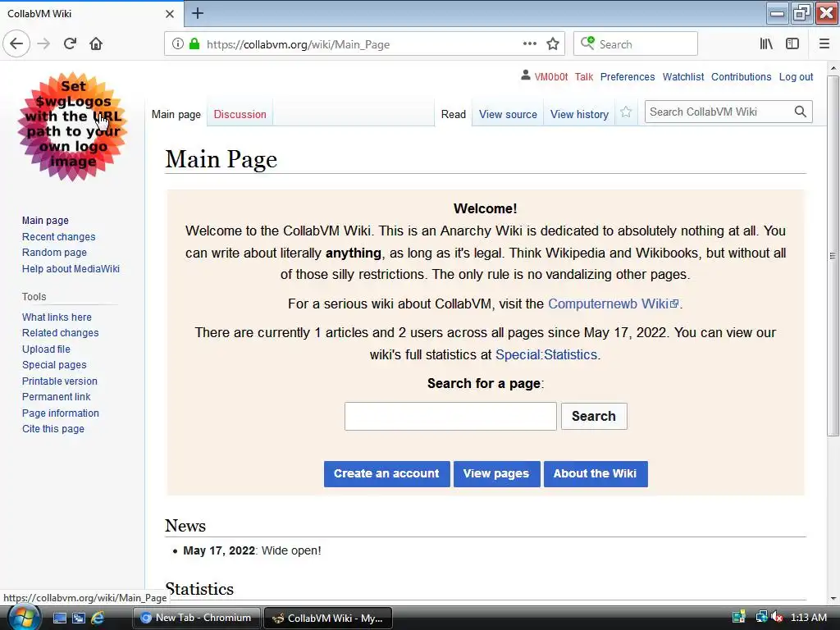This screenshot has width=840, height=630.
Task: Click the scrollbar down arrow
Action: (x=833, y=598)
